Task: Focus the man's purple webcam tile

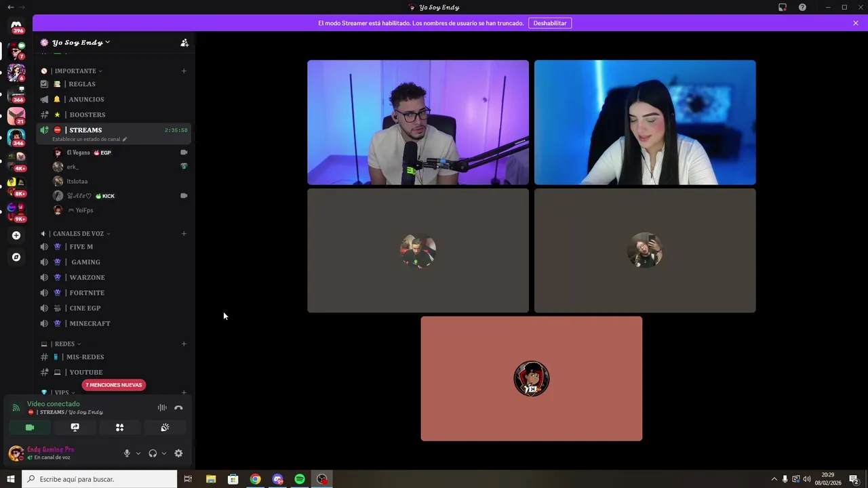Action: tap(418, 123)
